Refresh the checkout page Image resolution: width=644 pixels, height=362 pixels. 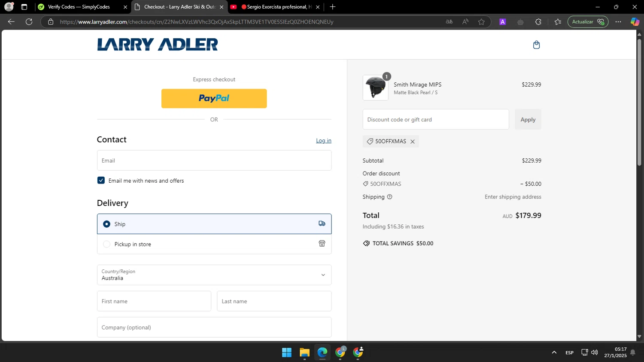[29, 22]
